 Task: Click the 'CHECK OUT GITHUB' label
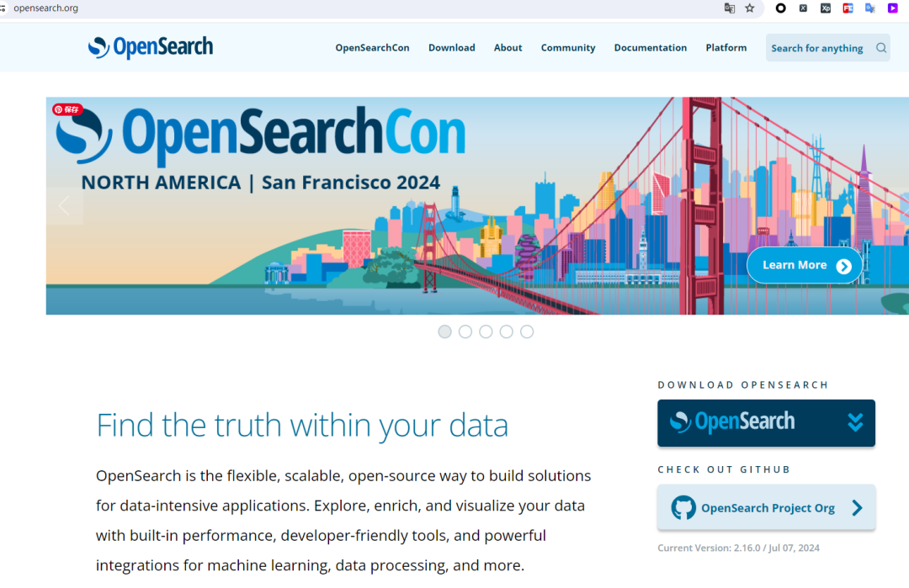click(724, 469)
